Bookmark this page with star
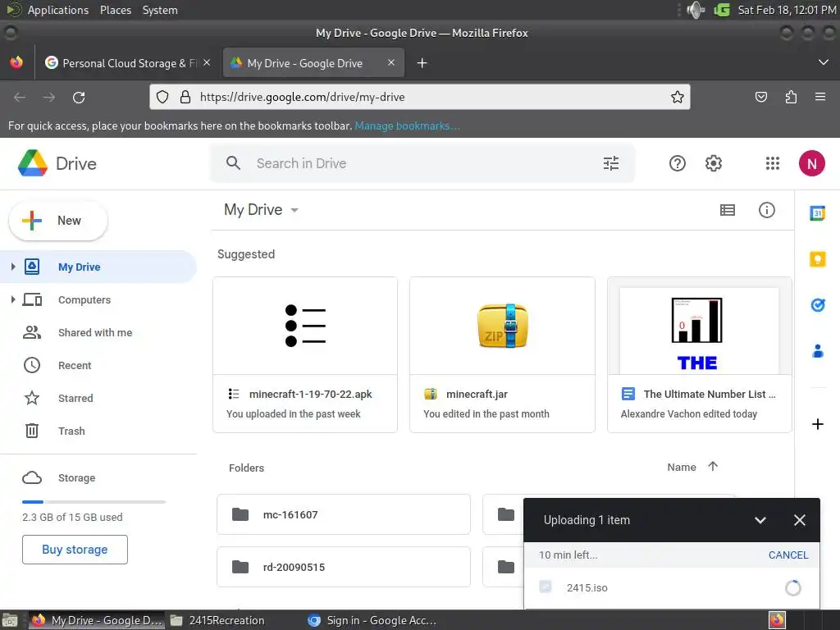This screenshot has height=630, width=840. (677, 97)
